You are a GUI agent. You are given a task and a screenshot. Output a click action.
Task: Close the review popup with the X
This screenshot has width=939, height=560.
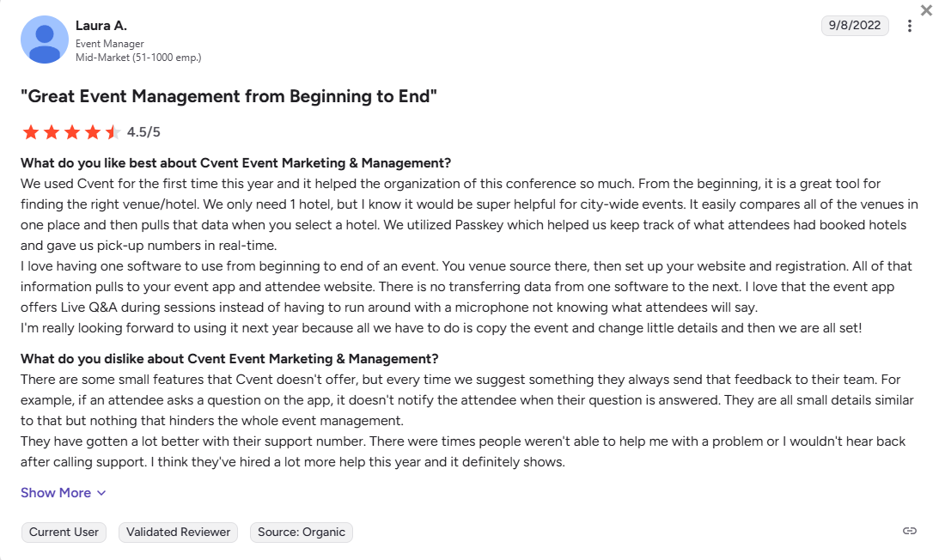926,10
